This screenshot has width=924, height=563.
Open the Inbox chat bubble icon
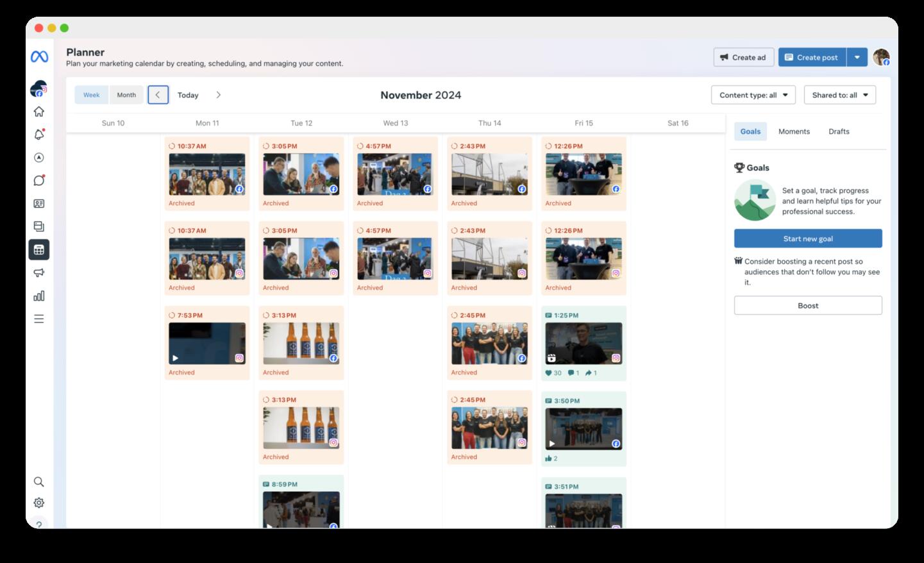(x=39, y=181)
